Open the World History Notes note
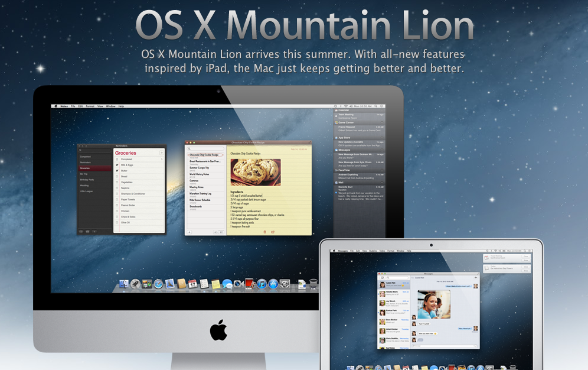This screenshot has height=370, width=588. click(x=206, y=175)
